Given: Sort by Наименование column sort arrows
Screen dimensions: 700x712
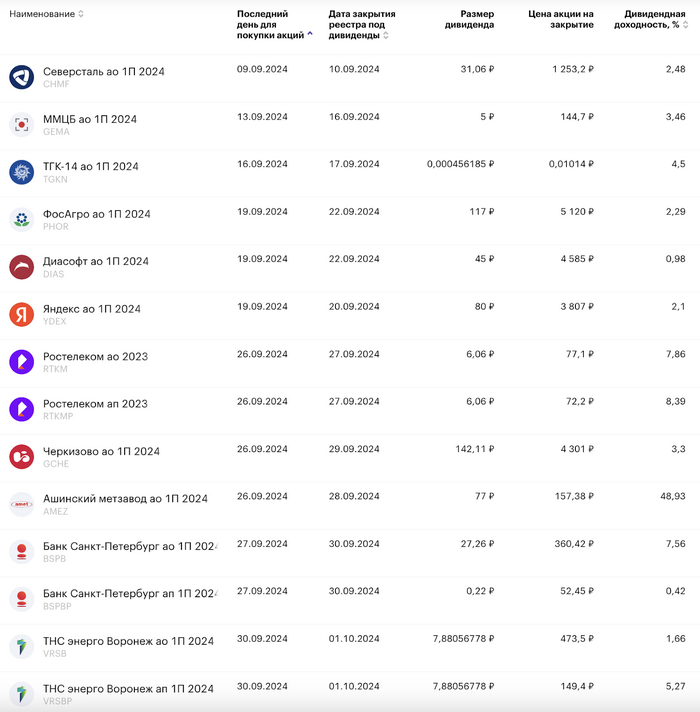Looking at the screenshot, I should 81,14.
